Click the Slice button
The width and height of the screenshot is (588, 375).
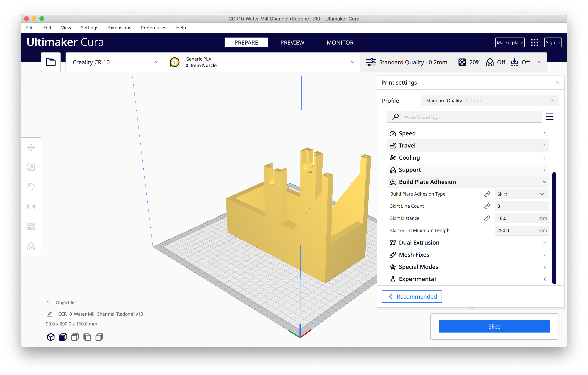[x=494, y=326]
